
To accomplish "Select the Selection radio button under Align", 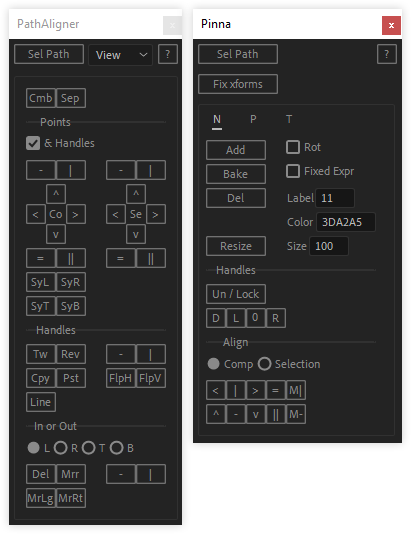I will pos(264,364).
